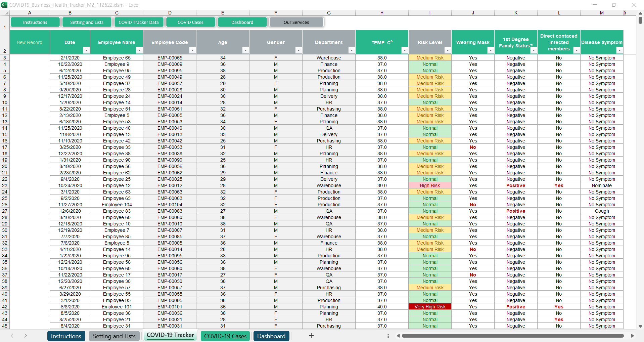Open the Employee Name filter dropdown
644x342 pixels.
(139, 50)
